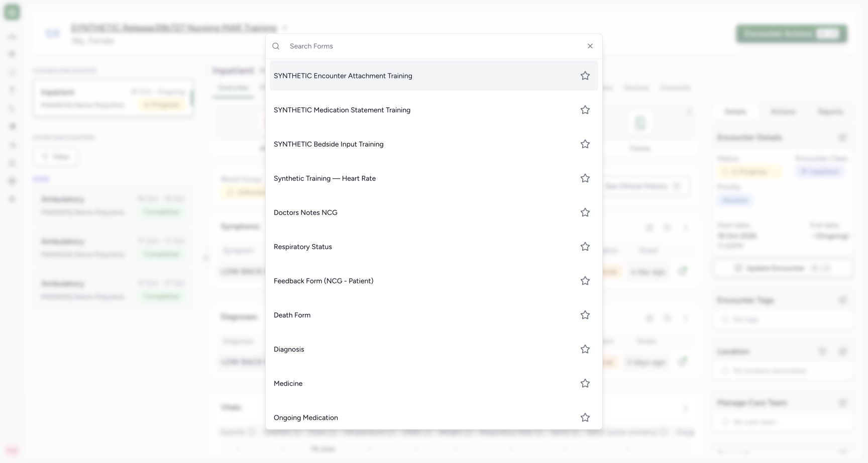Screen dimensions: 868x463
Task: Open the Death Form
Action: click(x=434, y=315)
